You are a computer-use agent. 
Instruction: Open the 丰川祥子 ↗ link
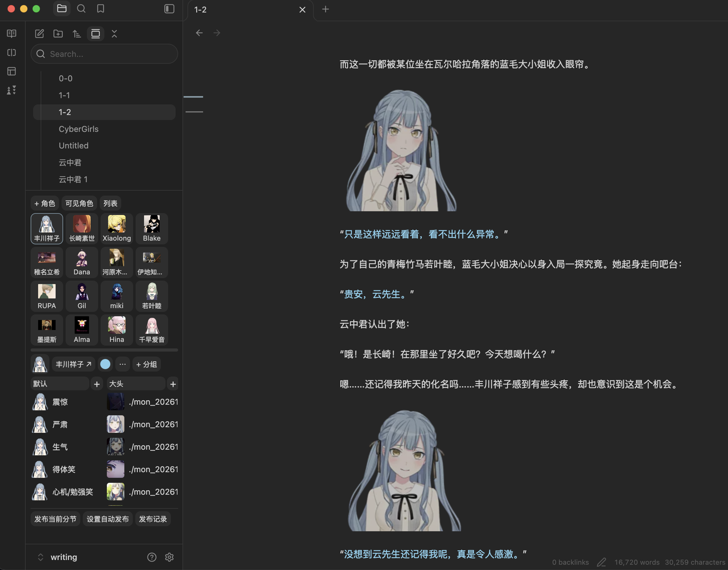tap(73, 364)
